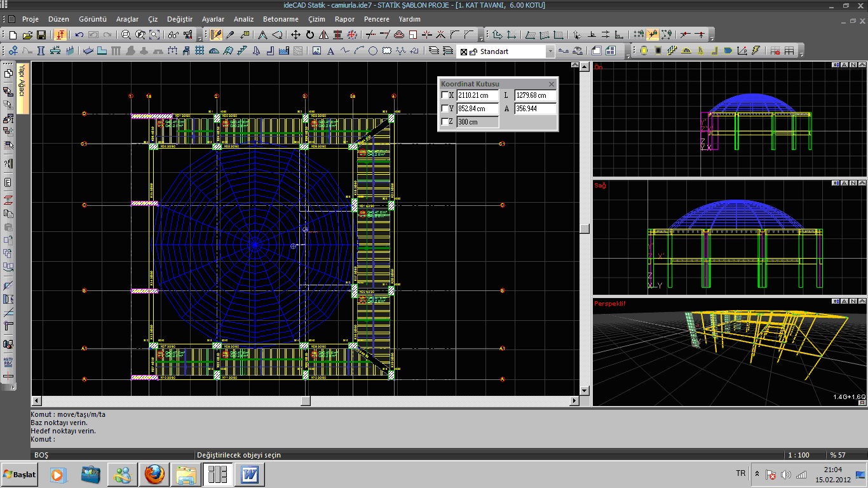Expand the Yapı Ağacı side panel
This screenshot has height=488, width=868.
[x=22, y=81]
